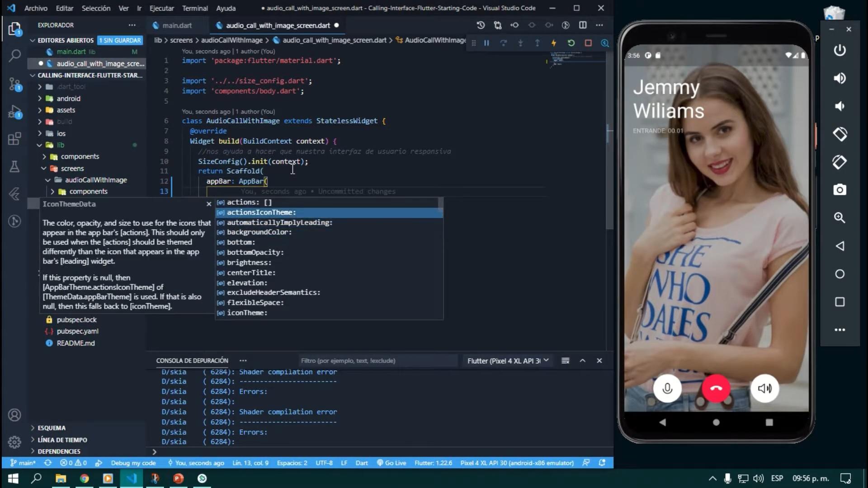Pause the debug session
The width and height of the screenshot is (868, 488).
[486, 43]
